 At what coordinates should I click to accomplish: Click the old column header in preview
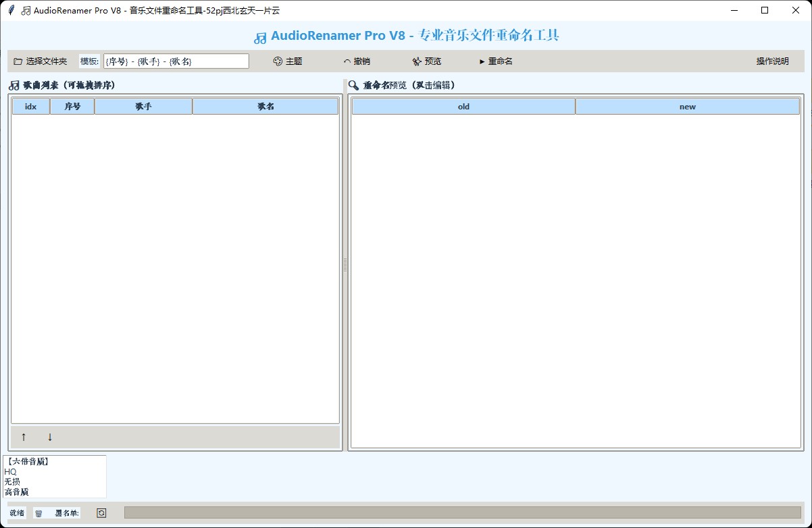click(x=463, y=106)
